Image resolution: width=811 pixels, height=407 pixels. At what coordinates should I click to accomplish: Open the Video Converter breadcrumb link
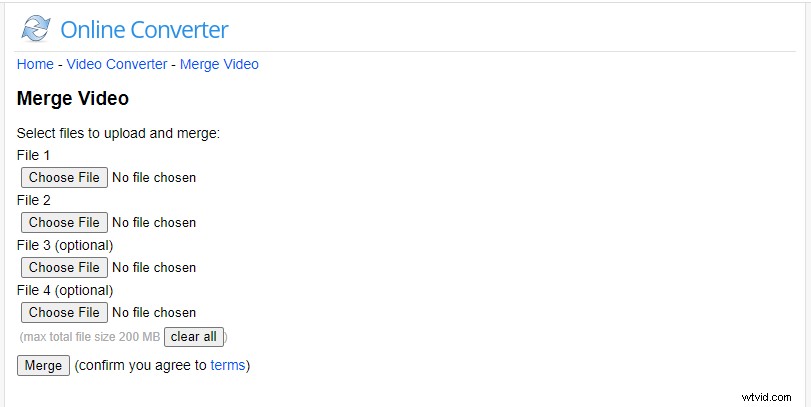[x=117, y=64]
